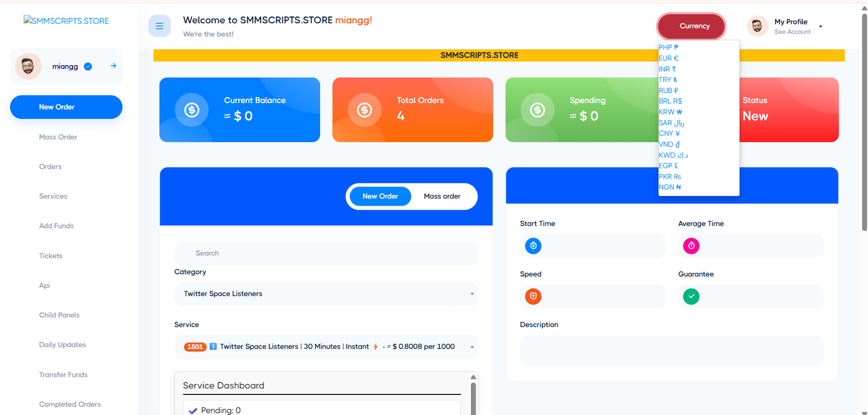Click the main page vertical scrollbar

point(864,122)
